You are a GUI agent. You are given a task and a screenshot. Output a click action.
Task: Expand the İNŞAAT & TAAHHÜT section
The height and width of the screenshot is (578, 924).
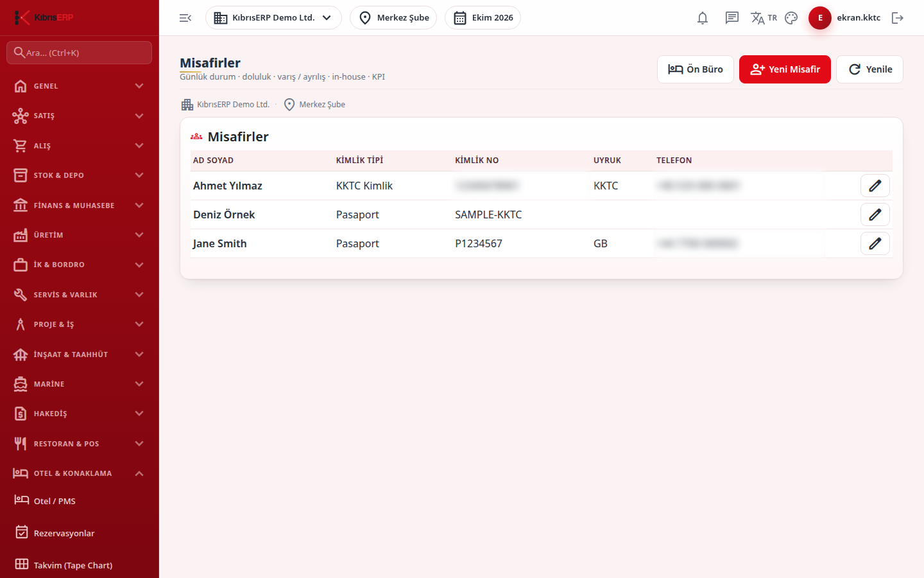(x=80, y=355)
